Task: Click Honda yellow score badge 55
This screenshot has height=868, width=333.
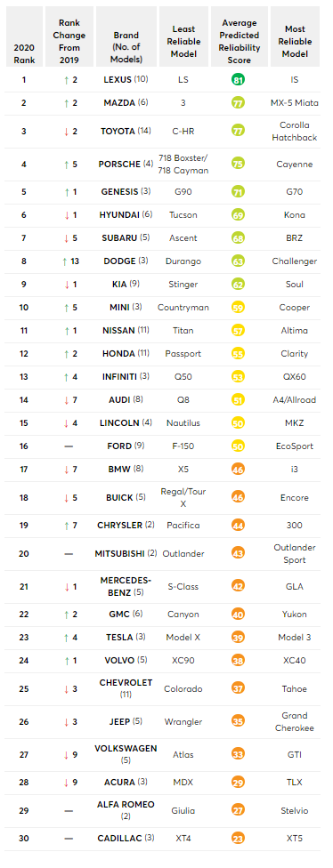Action: coord(239,353)
